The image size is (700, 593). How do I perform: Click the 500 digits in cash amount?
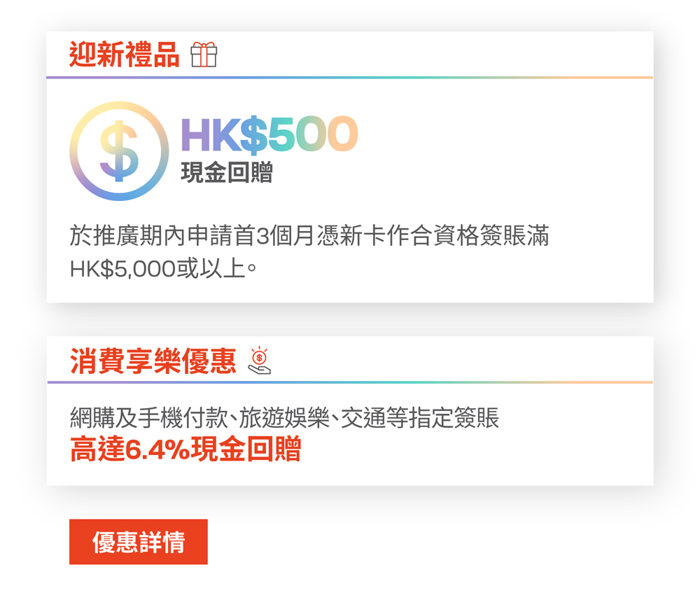(313, 134)
